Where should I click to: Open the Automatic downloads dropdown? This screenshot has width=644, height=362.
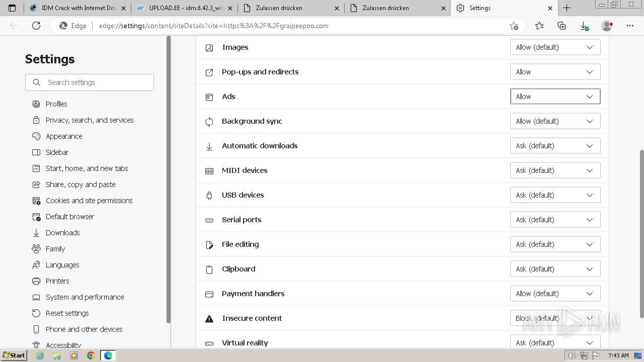coord(555,146)
